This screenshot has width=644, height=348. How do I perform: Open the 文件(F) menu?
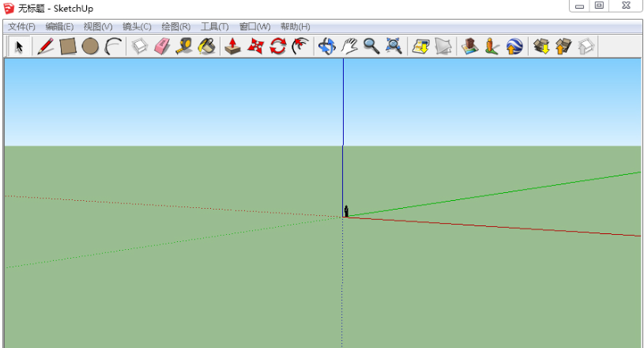coord(22,27)
